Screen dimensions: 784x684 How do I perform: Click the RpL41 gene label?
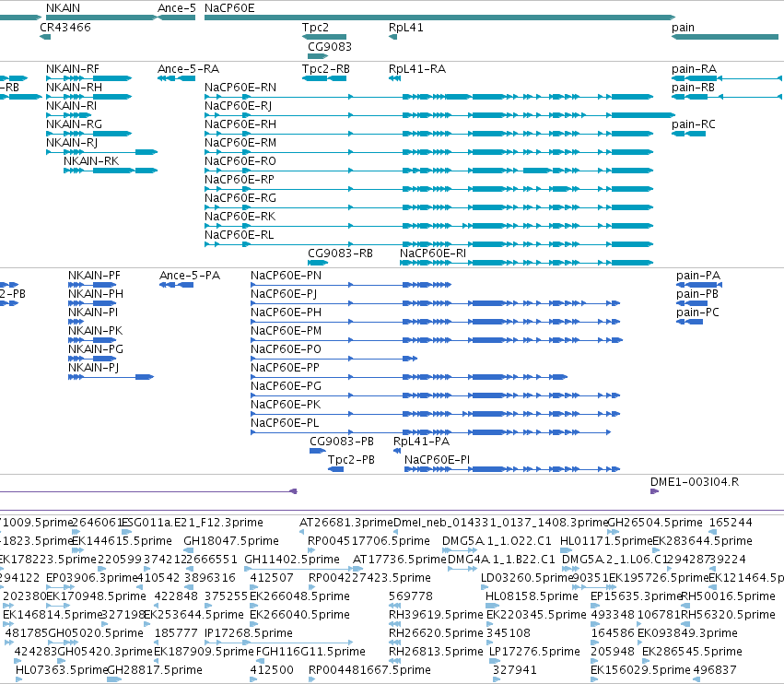(406, 27)
